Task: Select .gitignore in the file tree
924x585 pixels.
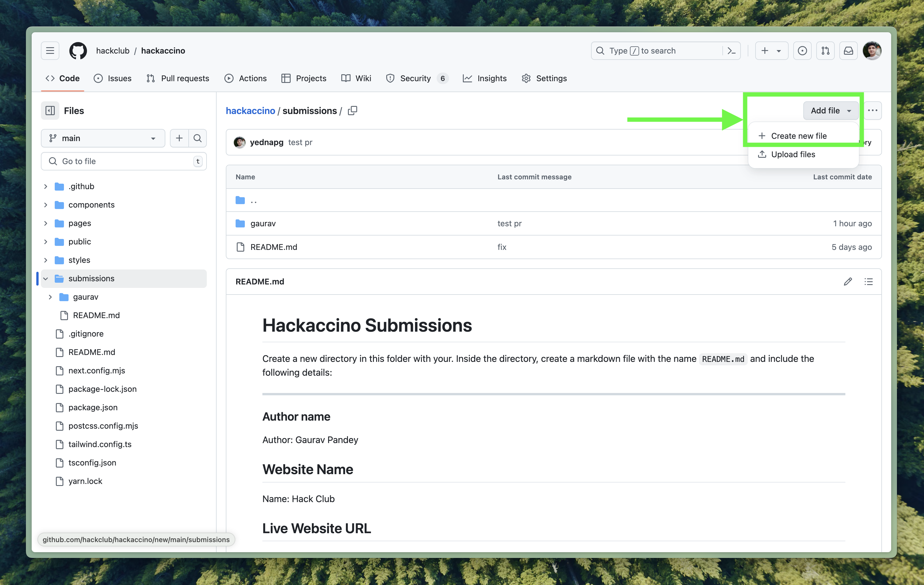Action: pos(86,334)
